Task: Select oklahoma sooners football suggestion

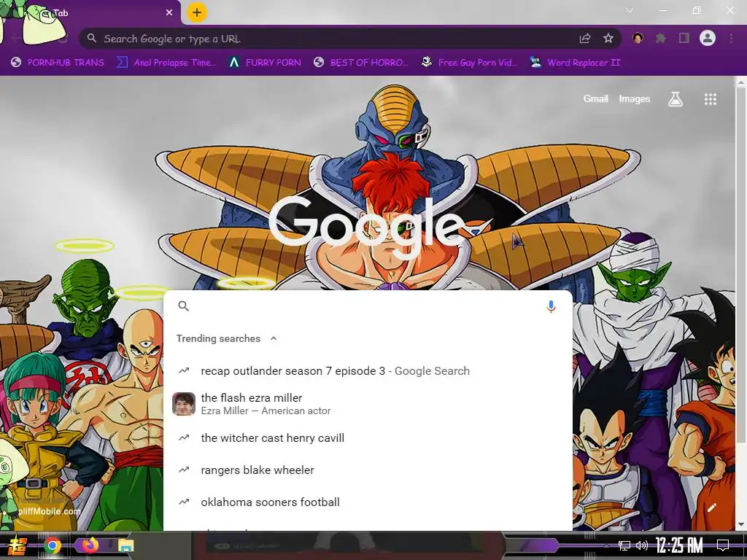Action: tap(368, 502)
